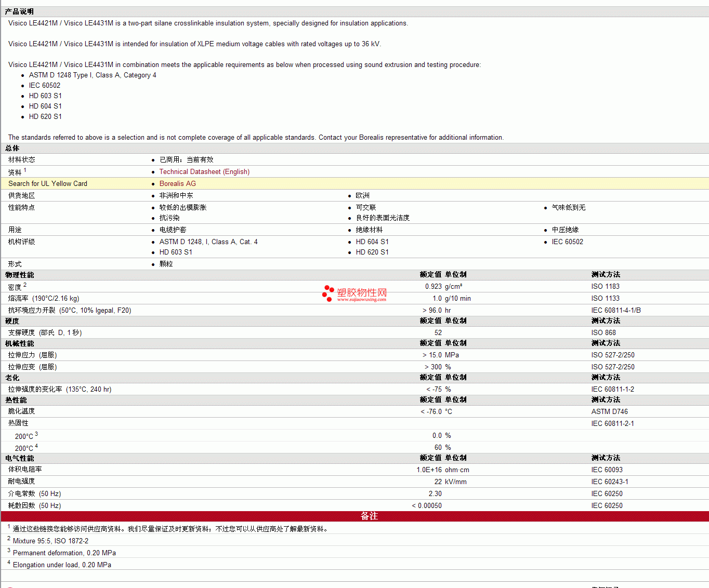Open the Technical Datasheet (English) link
Viewport: 709px width, 588px height.
(204, 172)
